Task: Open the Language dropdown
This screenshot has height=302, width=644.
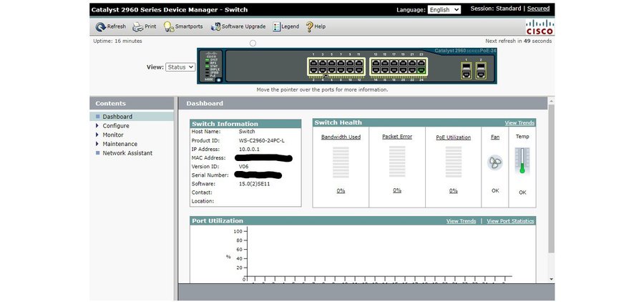Action: 444,9
